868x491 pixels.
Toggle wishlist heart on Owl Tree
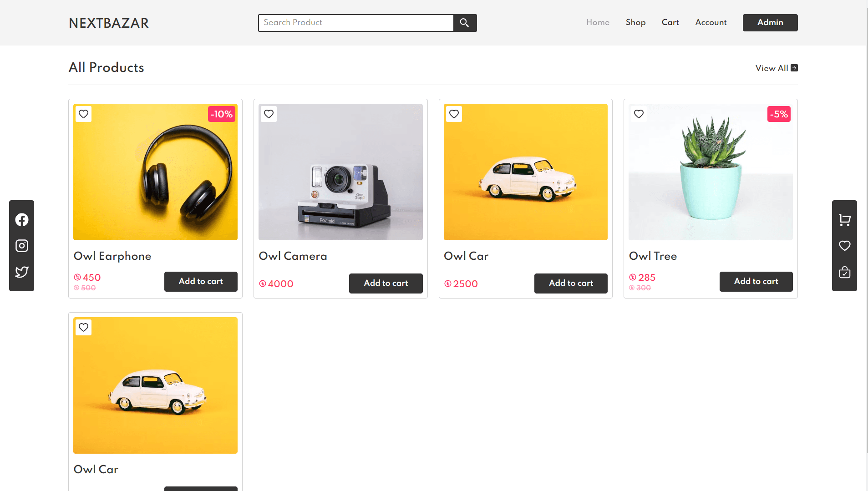[x=639, y=114]
